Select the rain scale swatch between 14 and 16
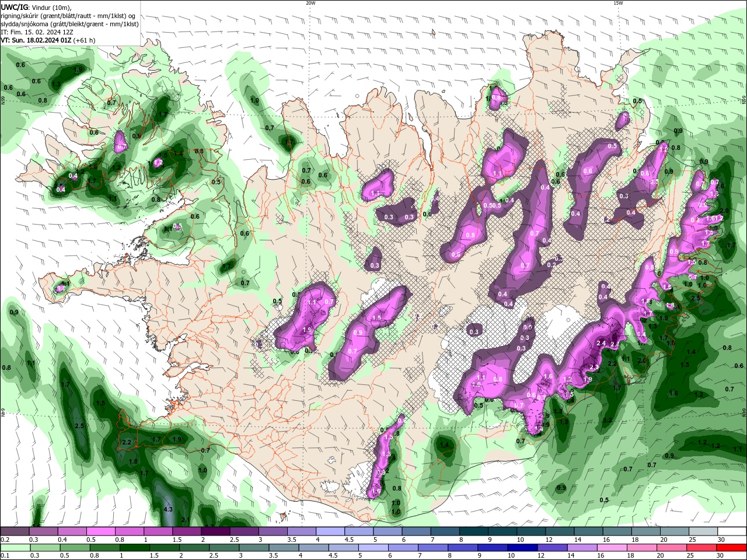 (581, 548)
